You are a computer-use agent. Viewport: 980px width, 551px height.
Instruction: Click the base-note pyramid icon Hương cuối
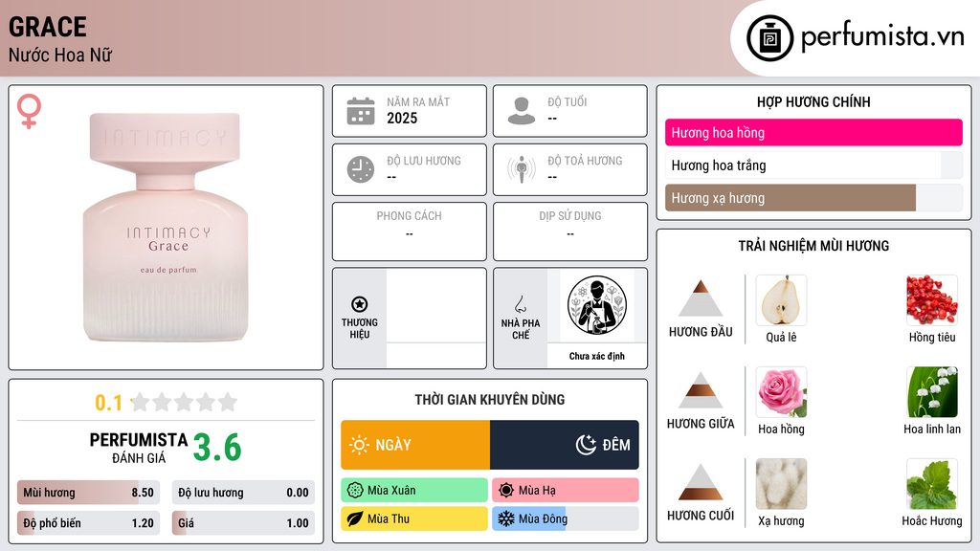tap(701, 482)
